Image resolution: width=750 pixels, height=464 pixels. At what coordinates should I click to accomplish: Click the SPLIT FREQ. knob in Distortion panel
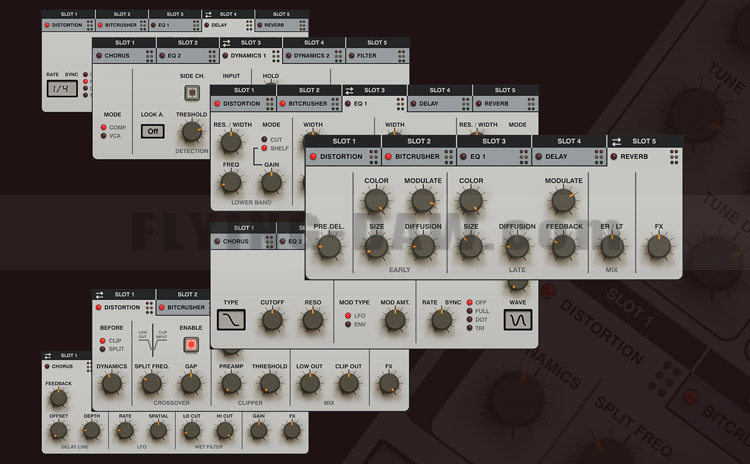(x=152, y=384)
